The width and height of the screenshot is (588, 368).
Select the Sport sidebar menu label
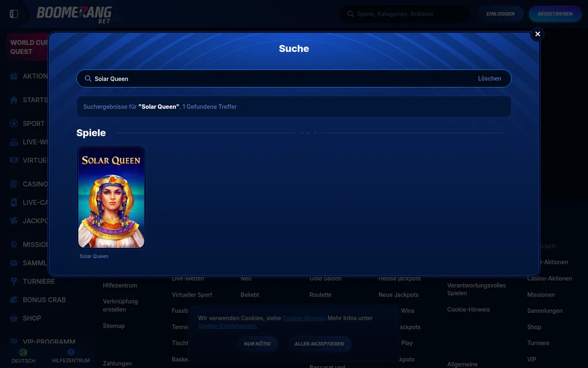[34, 124]
